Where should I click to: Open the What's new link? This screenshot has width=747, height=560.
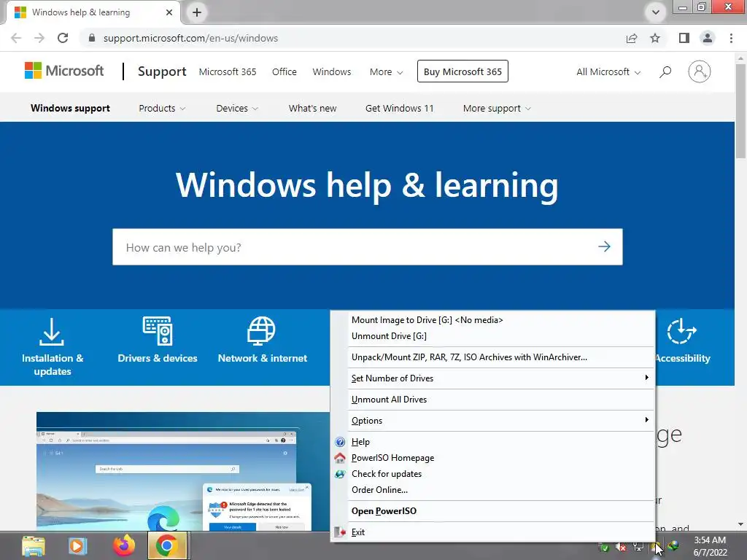(312, 108)
